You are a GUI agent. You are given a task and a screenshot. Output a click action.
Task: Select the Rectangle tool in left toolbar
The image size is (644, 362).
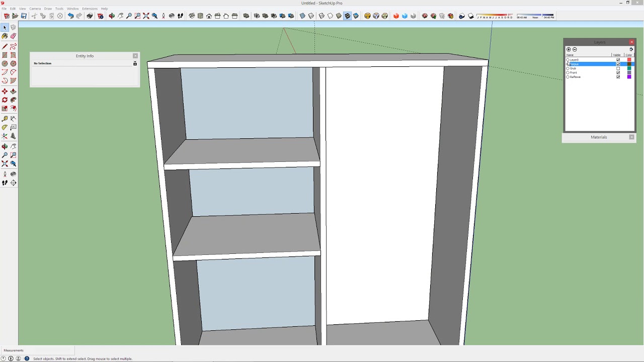[x=5, y=55]
